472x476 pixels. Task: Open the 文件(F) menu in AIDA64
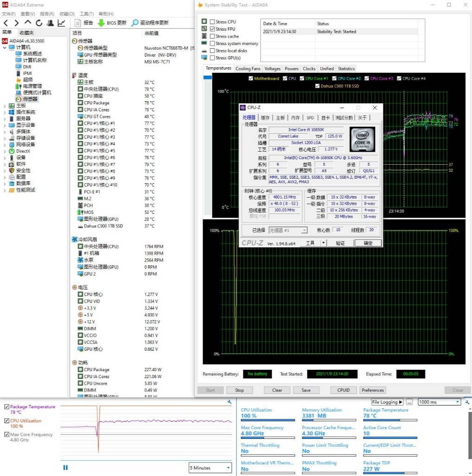9,14
